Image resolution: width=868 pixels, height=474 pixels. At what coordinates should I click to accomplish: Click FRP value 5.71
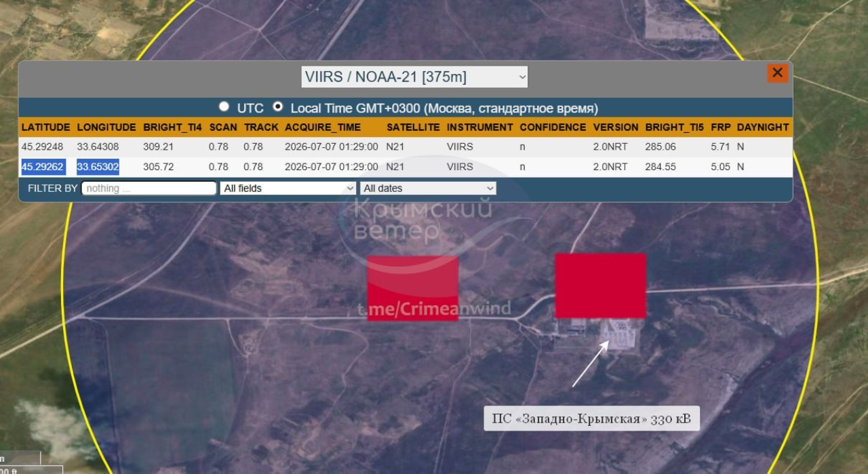pyautogui.click(x=720, y=146)
